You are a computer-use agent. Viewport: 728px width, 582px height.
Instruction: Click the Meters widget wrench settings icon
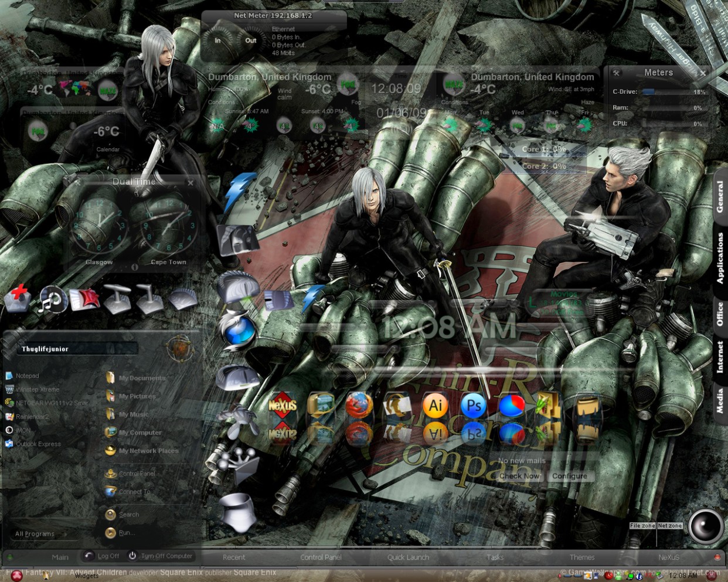(x=616, y=73)
